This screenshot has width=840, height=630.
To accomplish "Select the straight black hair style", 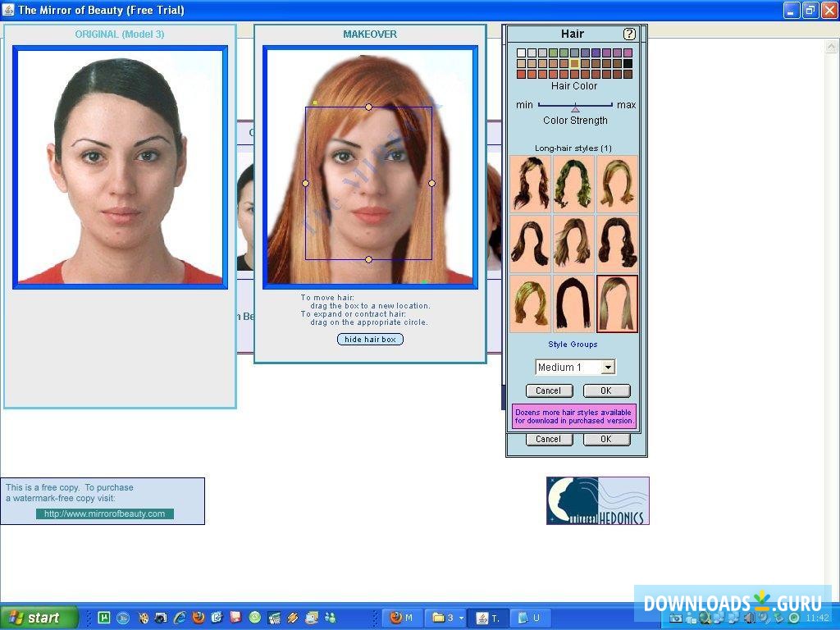I will coord(573,304).
